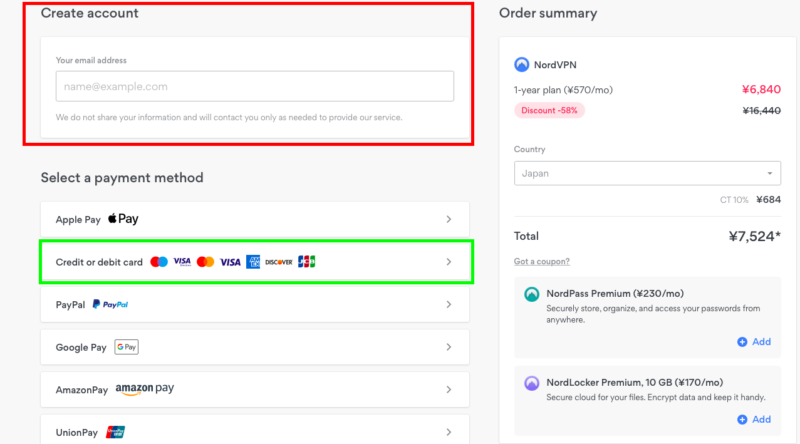
Task: Expand the AmazonPay row chevron
Action: (x=448, y=390)
